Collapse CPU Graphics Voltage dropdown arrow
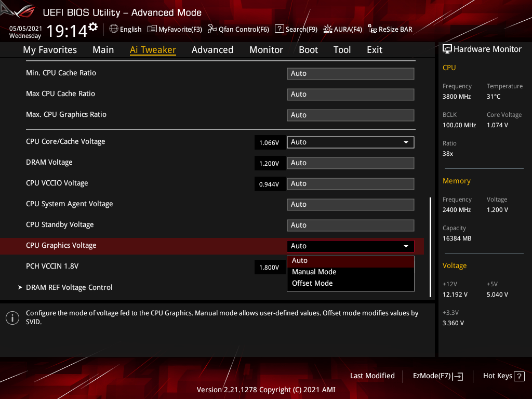Screen dimensions: 532x399 (406, 246)
